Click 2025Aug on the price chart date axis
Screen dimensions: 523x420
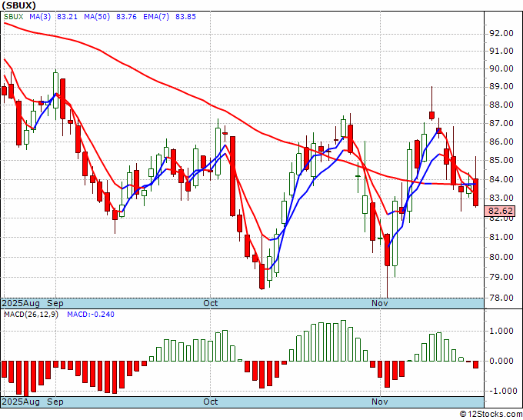[x=21, y=304]
